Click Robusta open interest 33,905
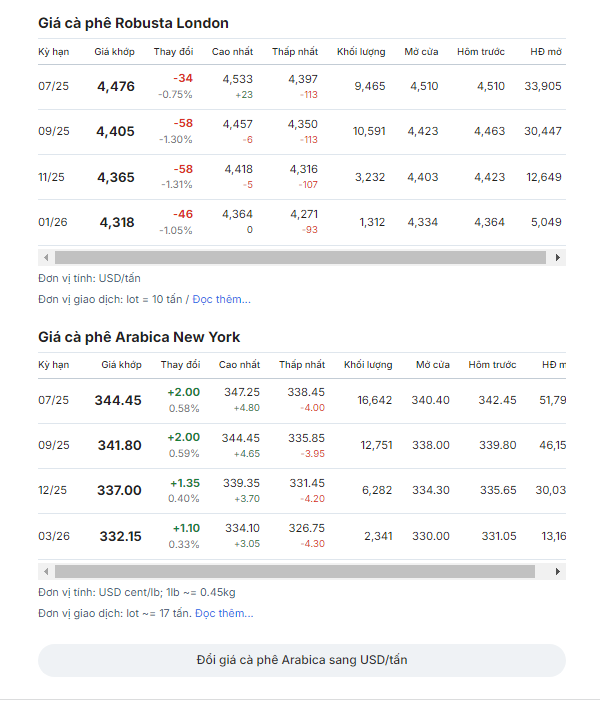This screenshot has width=600, height=701. pyautogui.click(x=543, y=86)
